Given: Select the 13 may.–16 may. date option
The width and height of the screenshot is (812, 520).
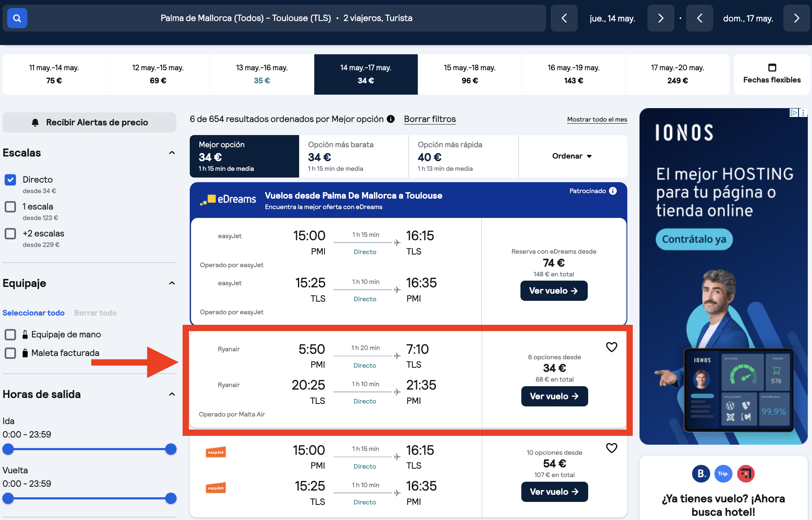Looking at the screenshot, I should pos(262,74).
